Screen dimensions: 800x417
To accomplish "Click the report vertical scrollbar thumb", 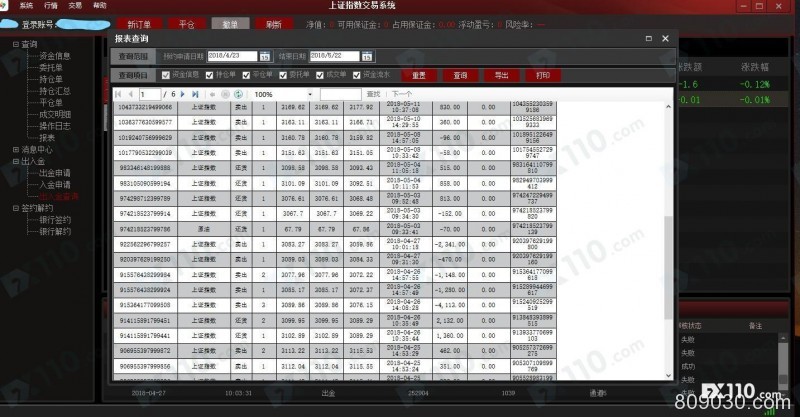I will tap(668, 267).
